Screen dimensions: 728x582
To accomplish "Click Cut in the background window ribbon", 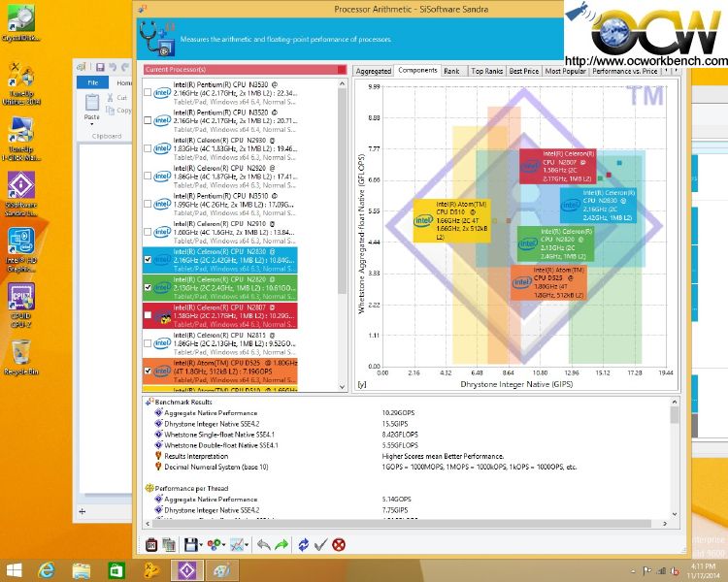I will 117,97.
